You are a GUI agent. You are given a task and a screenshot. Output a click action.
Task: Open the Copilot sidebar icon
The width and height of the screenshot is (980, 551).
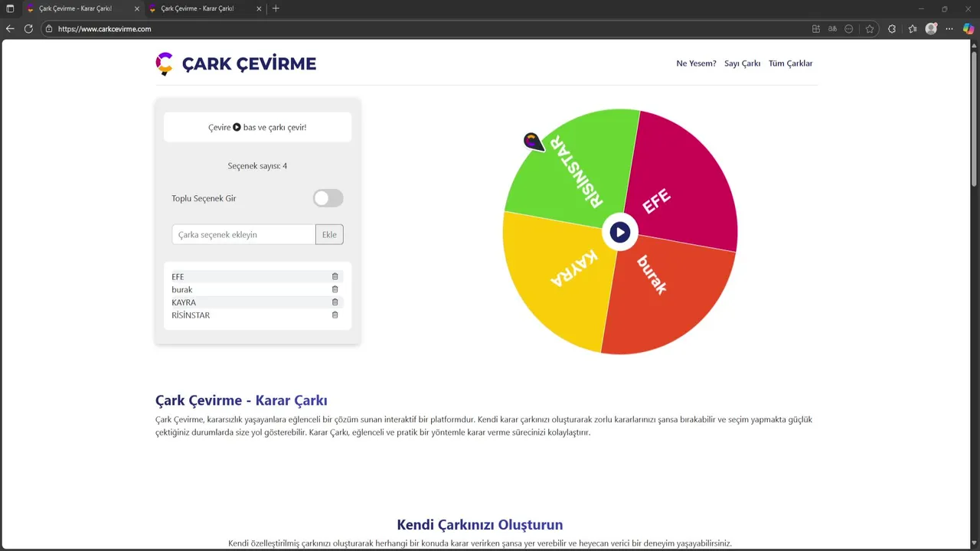coord(969,29)
